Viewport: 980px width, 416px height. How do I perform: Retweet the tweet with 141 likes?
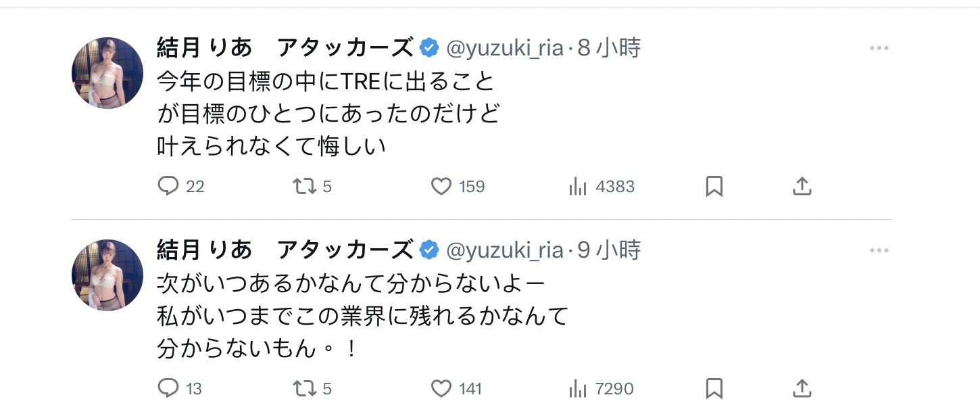tap(305, 388)
